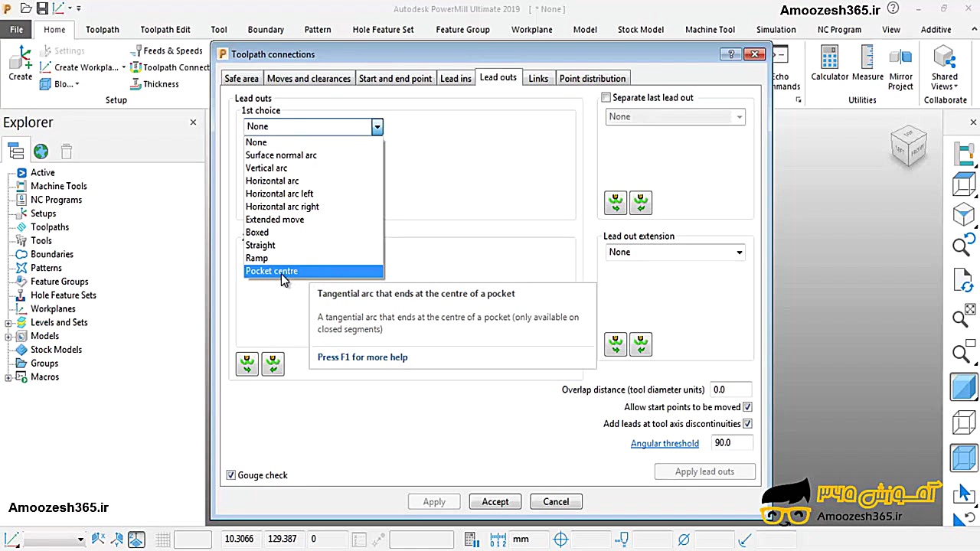Select Stock Models in Explorer tree
The height and width of the screenshot is (551, 980).
56,350
